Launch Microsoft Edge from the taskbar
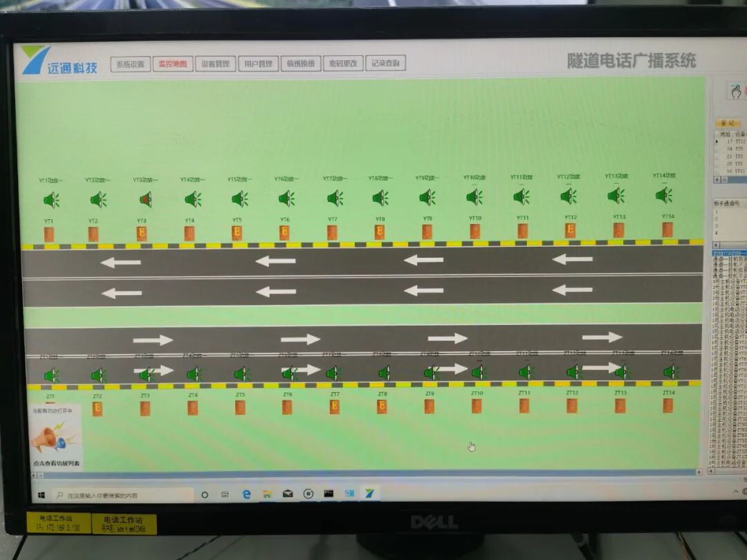 (x=246, y=494)
